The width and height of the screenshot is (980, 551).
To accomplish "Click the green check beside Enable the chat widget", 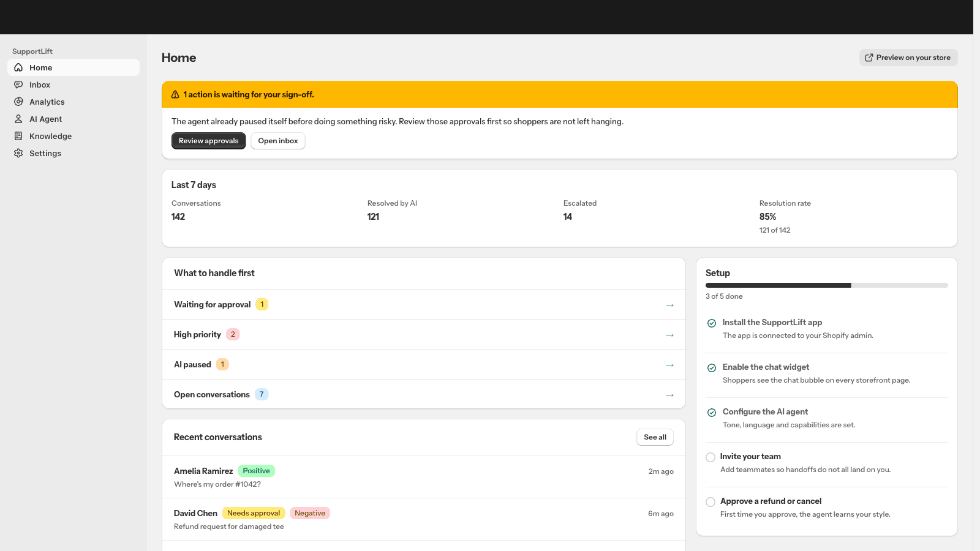I will tap(712, 368).
